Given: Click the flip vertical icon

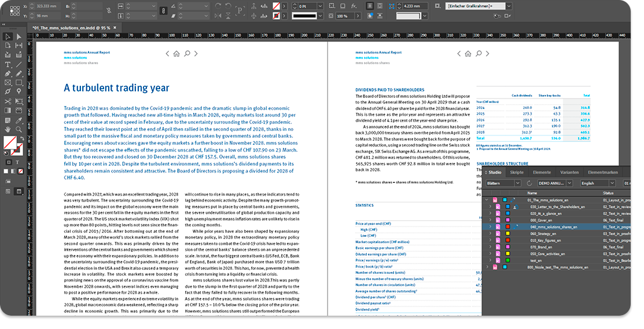Looking at the screenshot, I should click(229, 16).
